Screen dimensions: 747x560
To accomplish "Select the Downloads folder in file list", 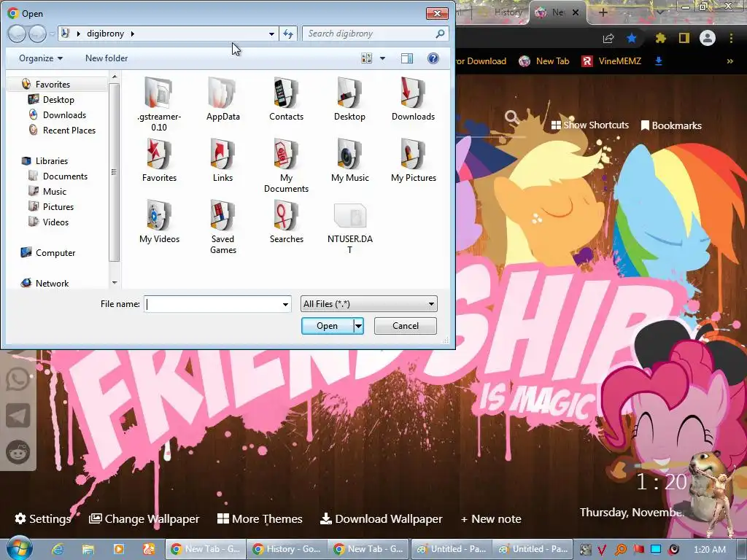I will pos(413,93).
